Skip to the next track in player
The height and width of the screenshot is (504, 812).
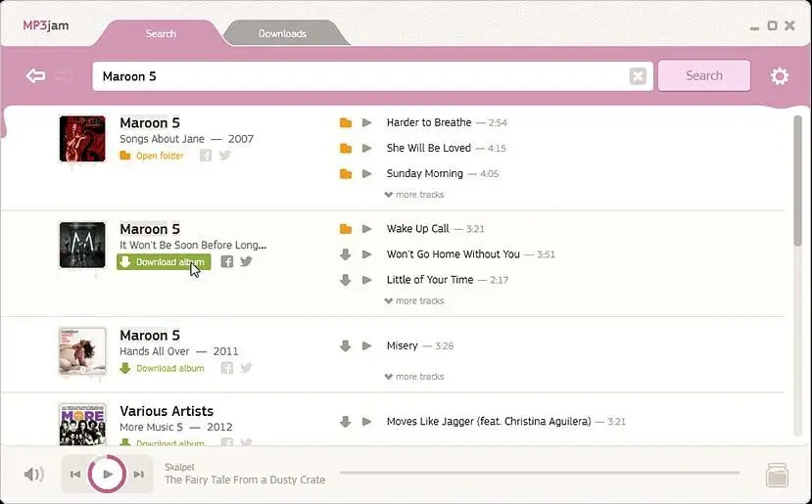(x=139, y=474)
